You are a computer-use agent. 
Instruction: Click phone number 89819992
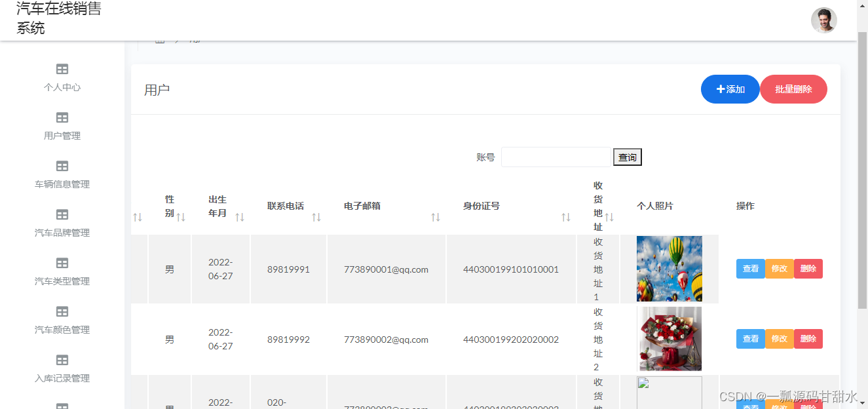click(x=288, y=340)
